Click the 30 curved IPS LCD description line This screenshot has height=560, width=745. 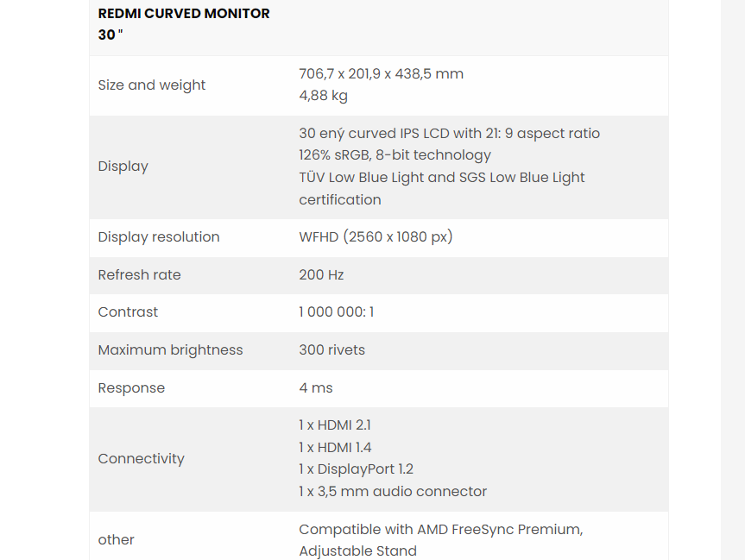click(x=449, y=133)
